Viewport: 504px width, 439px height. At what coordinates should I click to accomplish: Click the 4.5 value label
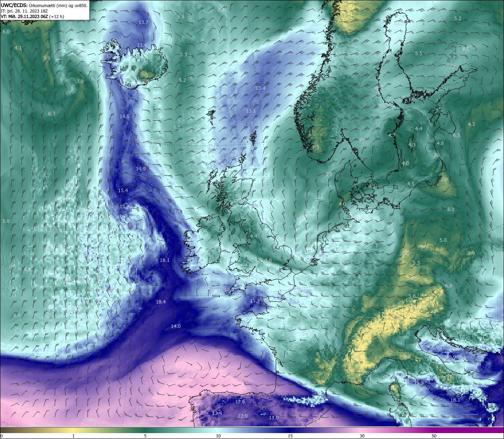click(x=411, y=184)
